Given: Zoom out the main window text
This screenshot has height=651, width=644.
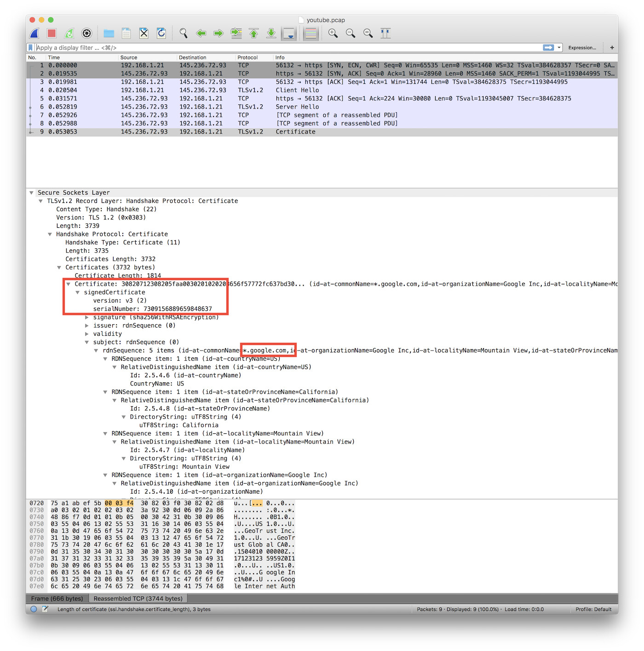Looking at the screenshot, I should [x=351, y=33].
